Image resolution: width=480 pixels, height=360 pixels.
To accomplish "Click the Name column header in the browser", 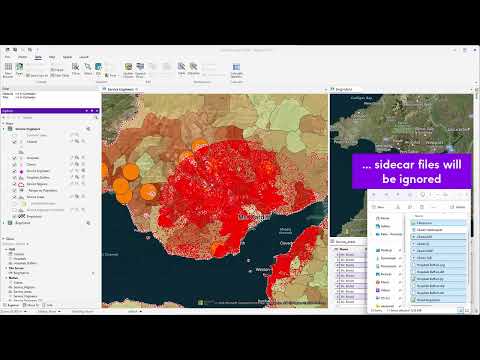I will point(344,249).
